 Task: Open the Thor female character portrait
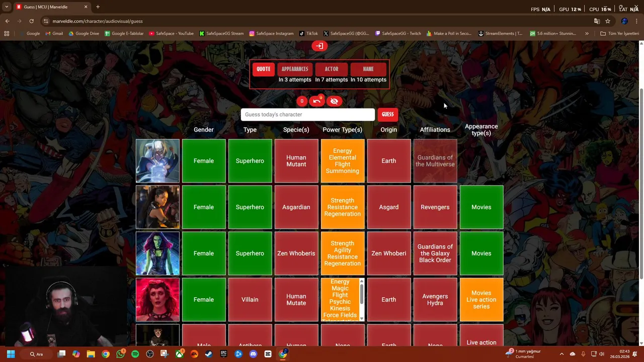157,161
